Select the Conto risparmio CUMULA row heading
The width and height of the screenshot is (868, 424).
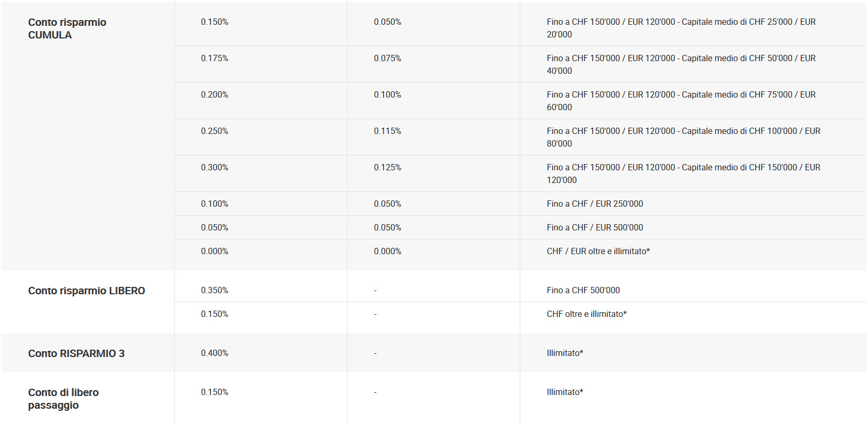pos(67,28)
